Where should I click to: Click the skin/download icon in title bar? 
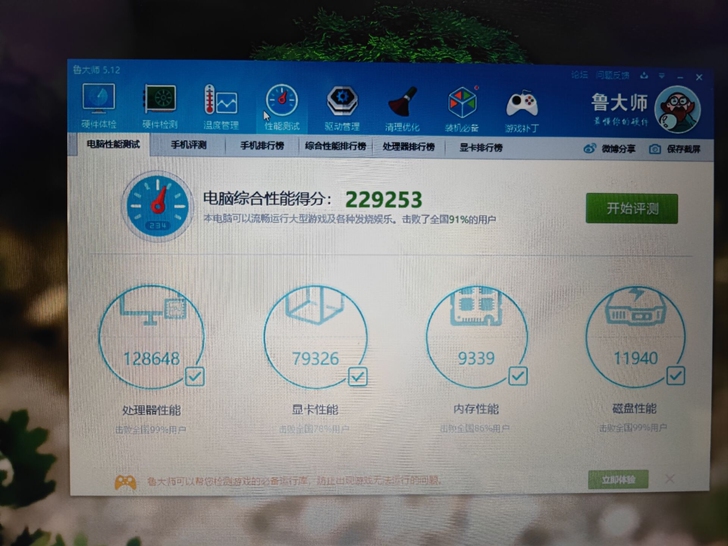pyautogui.click(x=644, y=75)
